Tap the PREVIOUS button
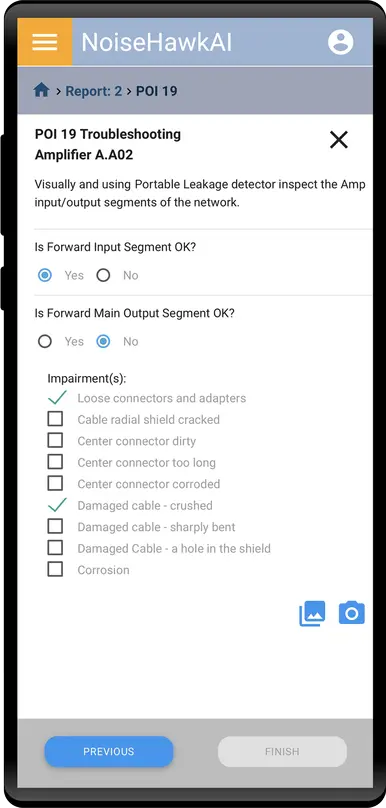The image size is (386, 808). (x=109, y=751)
